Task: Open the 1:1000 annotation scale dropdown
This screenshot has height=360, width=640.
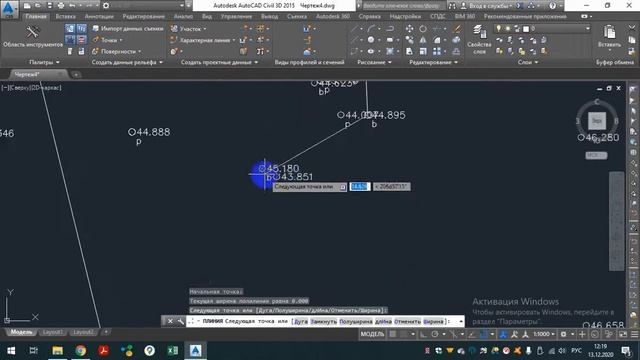Action: 544,334
